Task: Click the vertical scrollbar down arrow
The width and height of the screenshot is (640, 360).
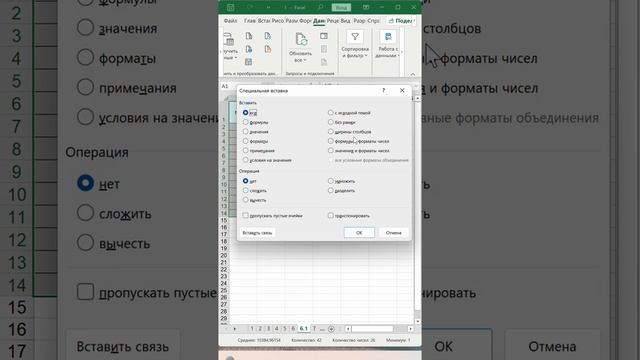Action: coord(417,322)
